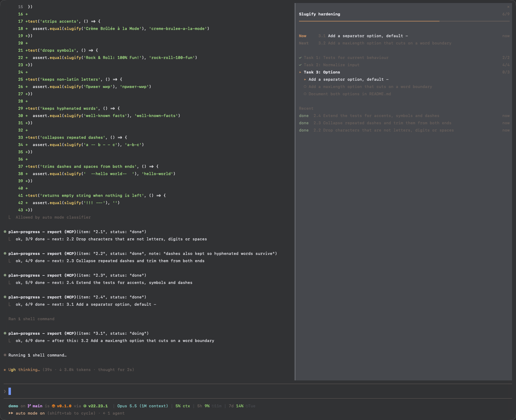Toggle auto mode on indicator
Screen dimensions: 516x420
pos(30,413)
